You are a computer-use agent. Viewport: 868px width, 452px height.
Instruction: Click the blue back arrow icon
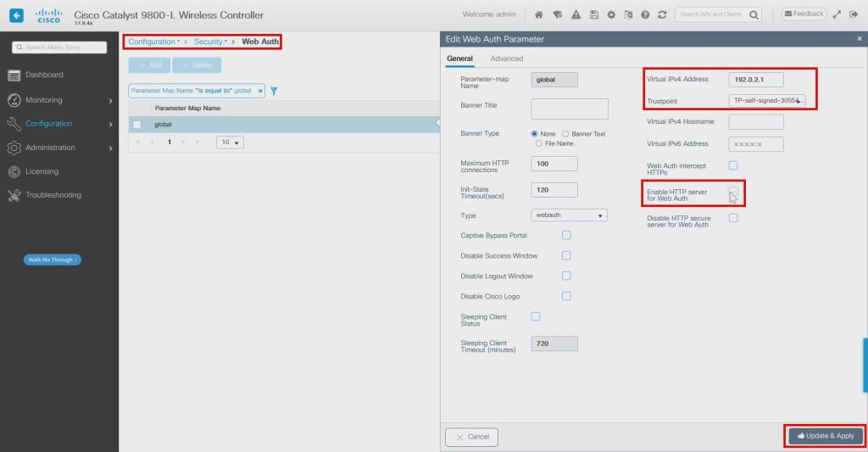coord(17,15)
